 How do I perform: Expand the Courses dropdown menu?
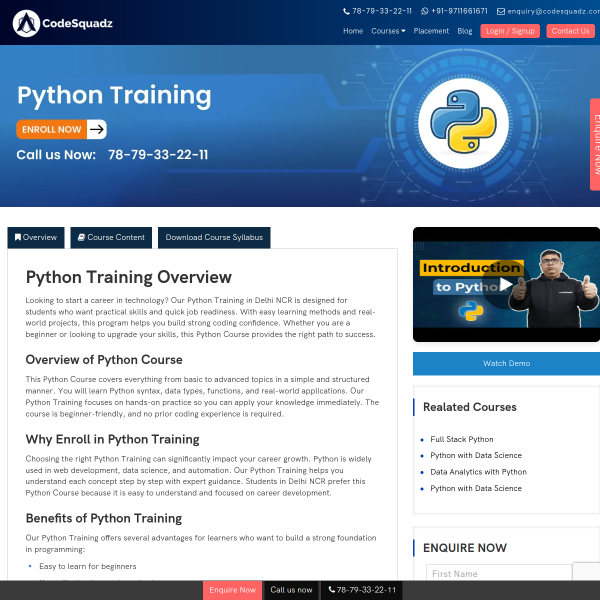[388, 31]
